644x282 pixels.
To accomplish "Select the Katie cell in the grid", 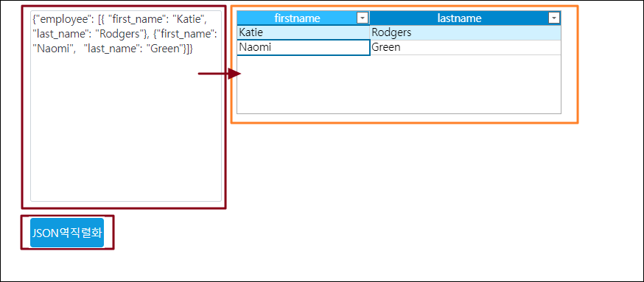I will [x=303, y=32].
